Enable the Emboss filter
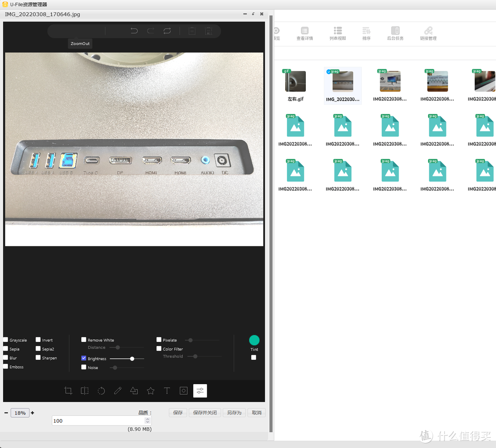The image size is (496, 448). 6,366
